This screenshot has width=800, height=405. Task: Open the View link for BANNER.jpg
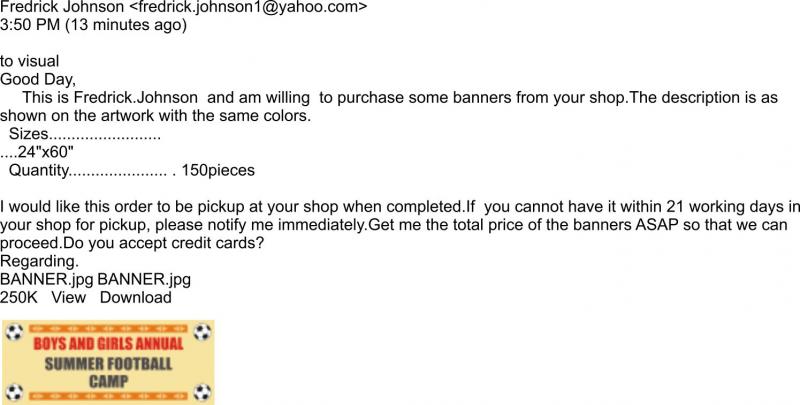click(x=68, y=297)
